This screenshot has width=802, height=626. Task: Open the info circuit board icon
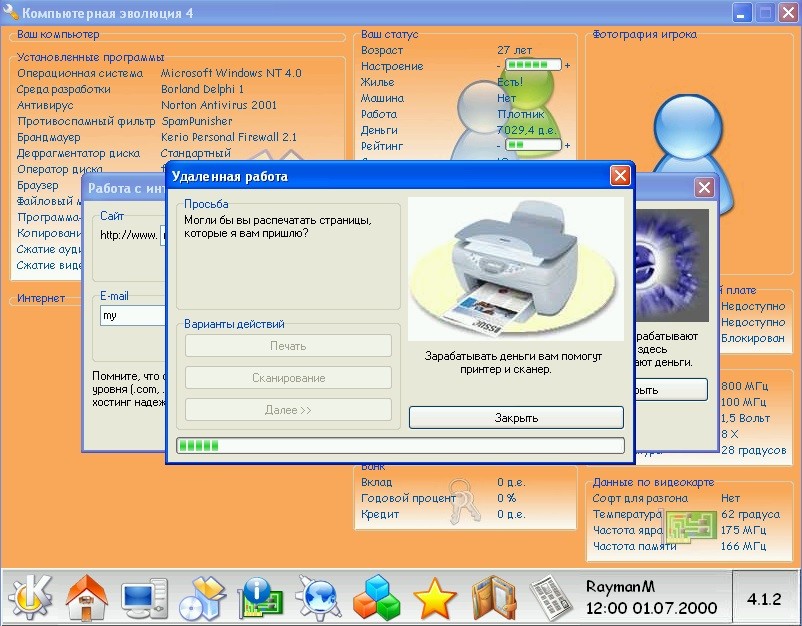[x=260, y=597]
